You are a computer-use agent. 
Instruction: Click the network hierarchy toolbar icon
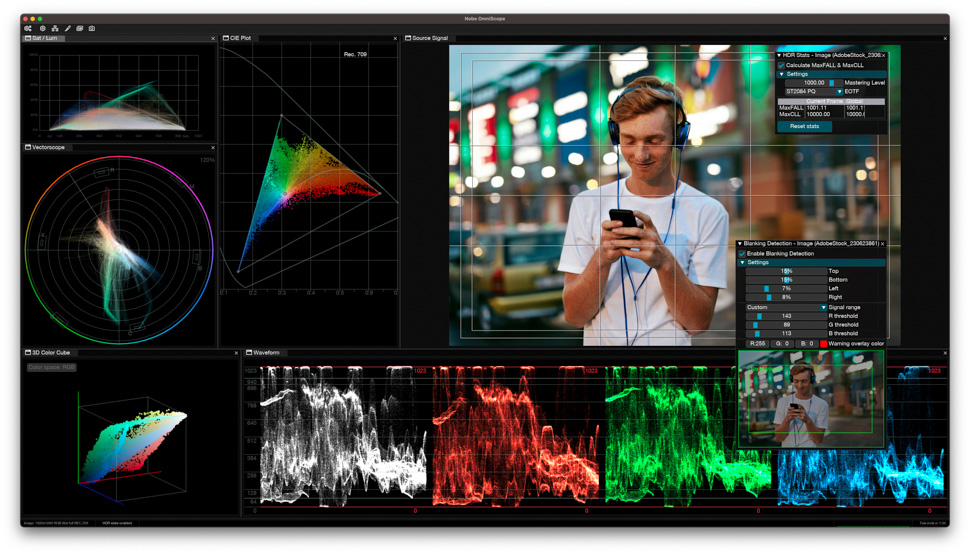click(55, 28)
